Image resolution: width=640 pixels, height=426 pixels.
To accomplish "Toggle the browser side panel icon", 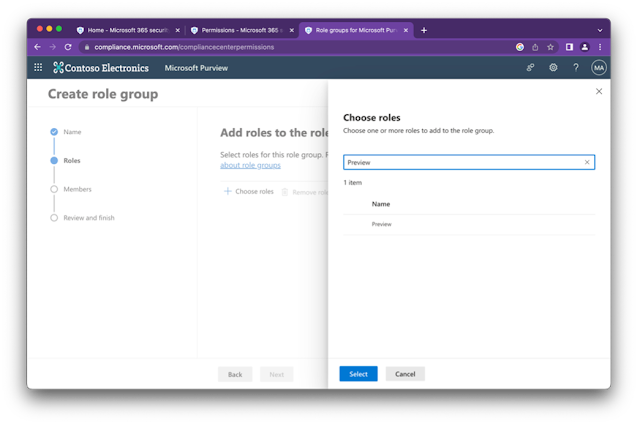I will (569, 47).
